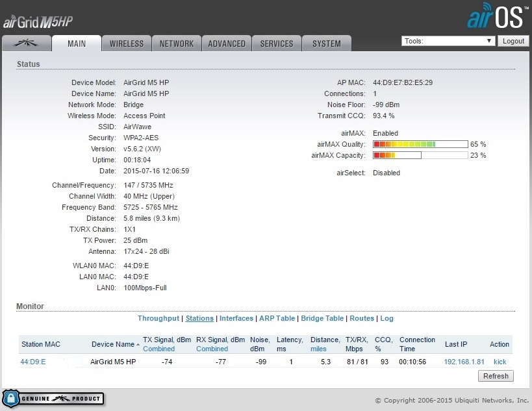Viewport: 532px width, 411px height.
Task: Click the Station MAC column header
Action: (x=41, y=344)
